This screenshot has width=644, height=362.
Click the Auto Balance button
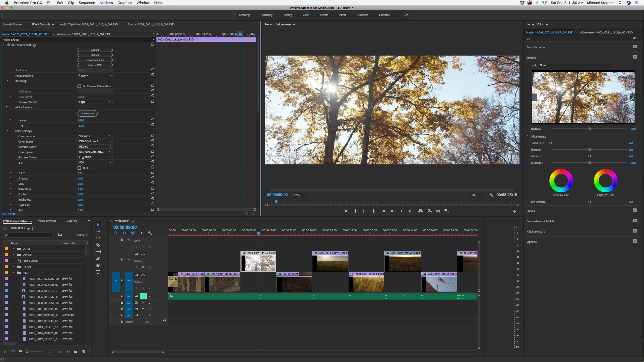87,114
